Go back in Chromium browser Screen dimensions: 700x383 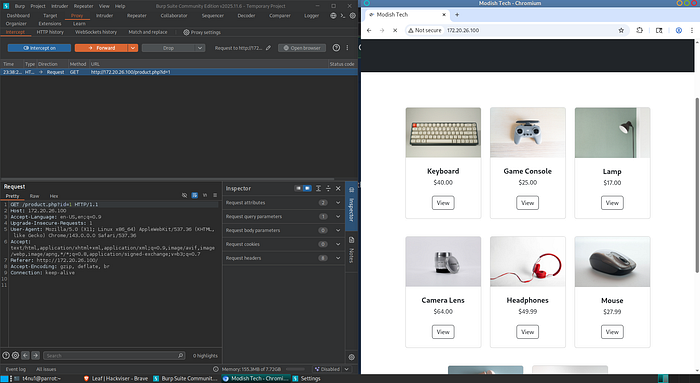coord(369,30)
